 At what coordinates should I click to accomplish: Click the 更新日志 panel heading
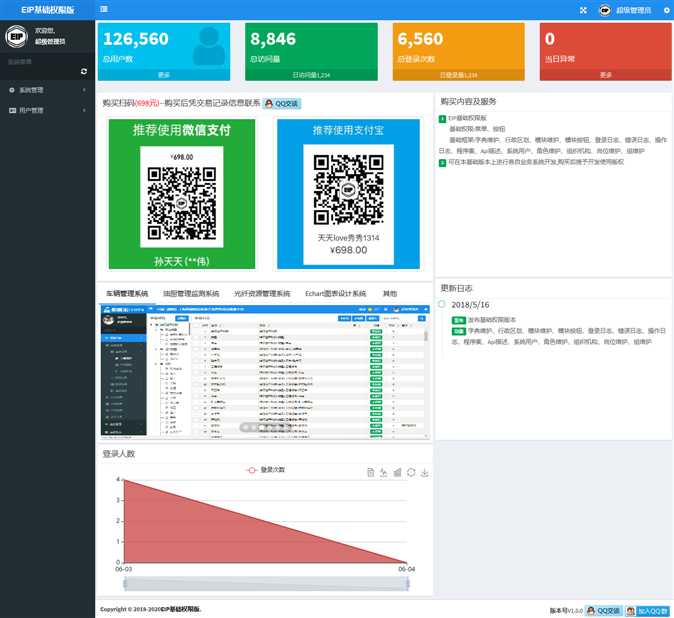[456, 288]
